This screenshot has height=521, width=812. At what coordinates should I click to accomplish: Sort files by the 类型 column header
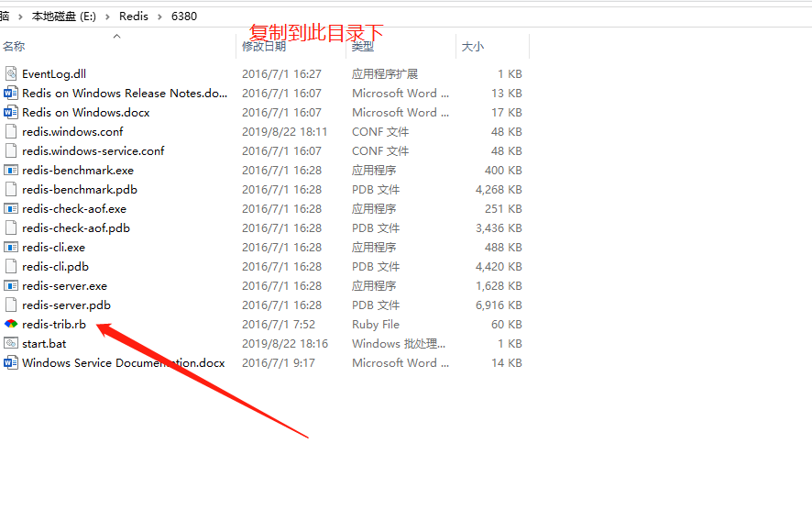[363, 46]
